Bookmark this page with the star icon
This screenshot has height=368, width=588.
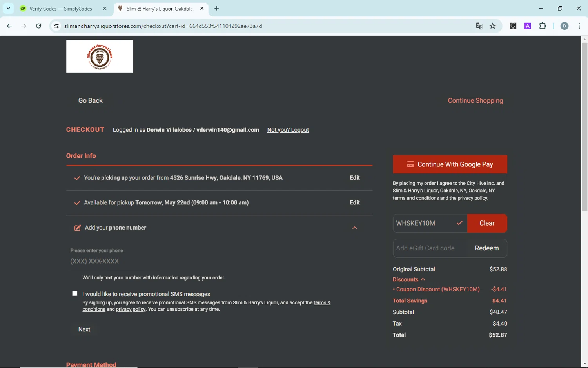[x=493, y=26]
